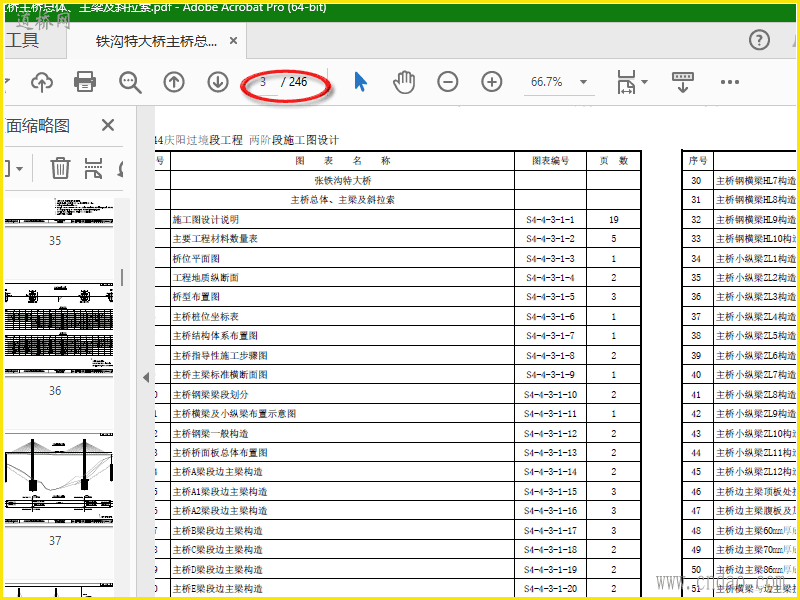Click the 主桥A梁段边主梁构造 row text

217,471
